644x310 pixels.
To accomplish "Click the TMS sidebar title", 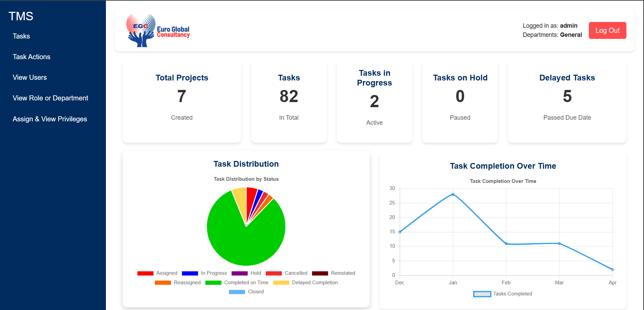I will pyautogui.click(x=21, y=16).
